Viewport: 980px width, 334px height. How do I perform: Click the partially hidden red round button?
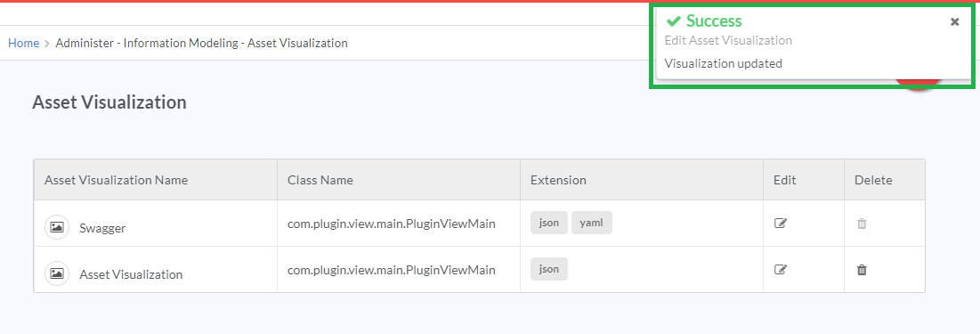pos(918,86)
